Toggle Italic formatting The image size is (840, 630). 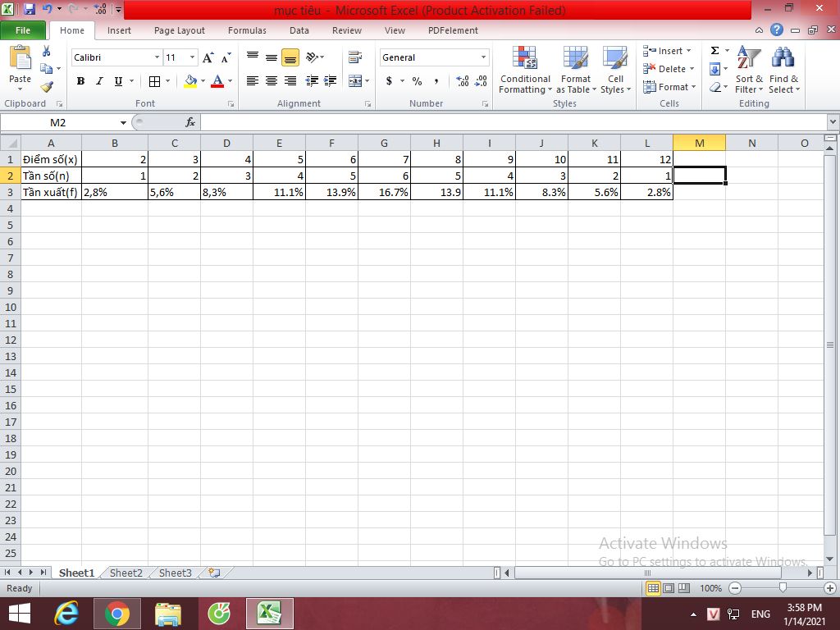click(99, 81)
